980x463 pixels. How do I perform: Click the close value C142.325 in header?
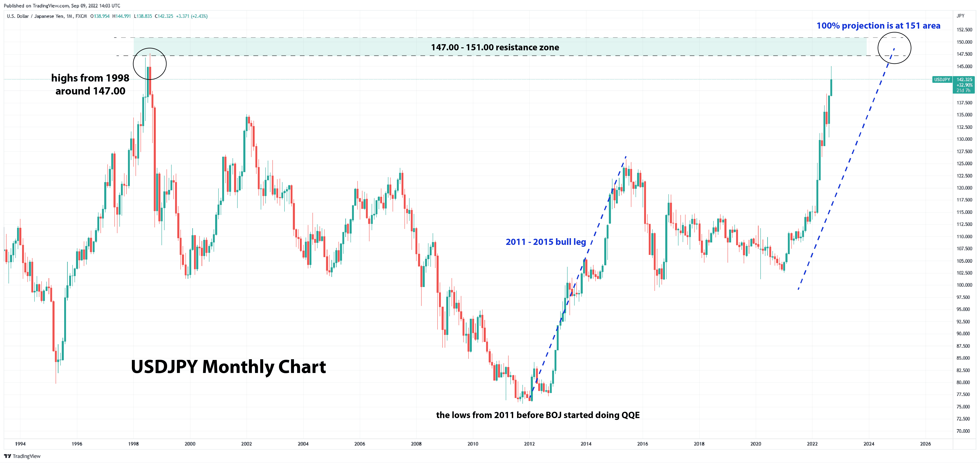[164, 16]
